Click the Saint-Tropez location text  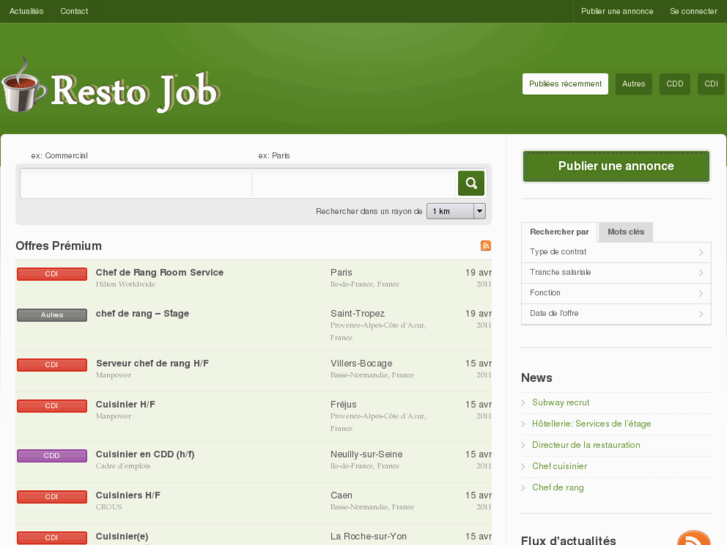[357, 314]
